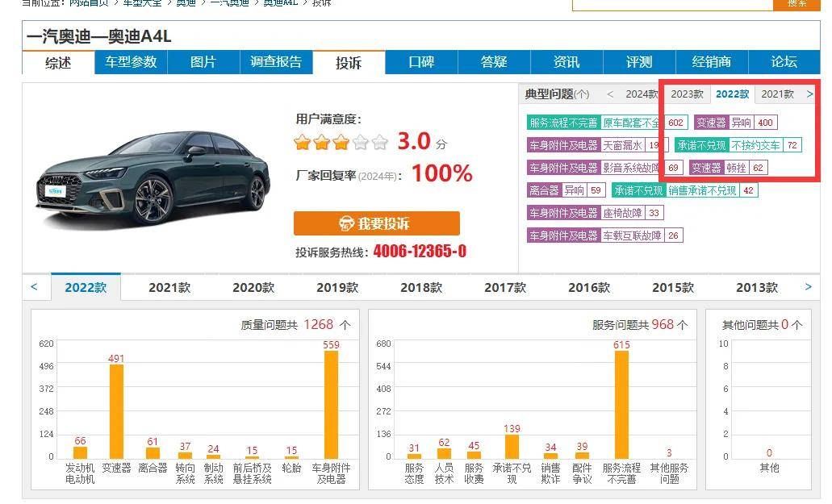Viewport: 832px width, 504px height.
Task: Open the 变速器 顿挫 62 tag
Action: click(728, 168)
